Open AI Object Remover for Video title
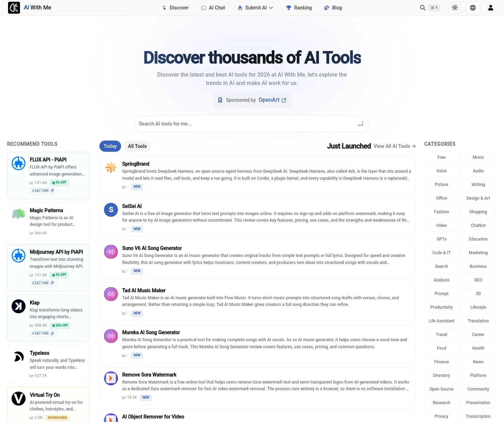Screen dimensions: 504x422 point(153,416)
